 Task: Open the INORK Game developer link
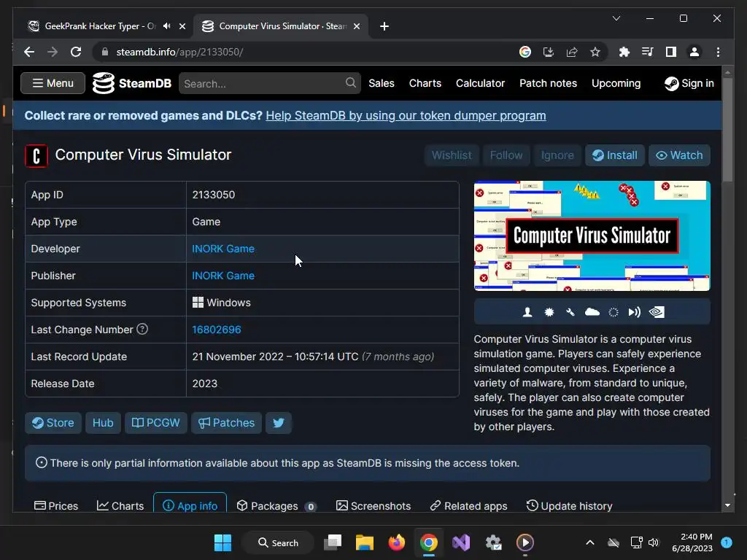coord(223,249)
